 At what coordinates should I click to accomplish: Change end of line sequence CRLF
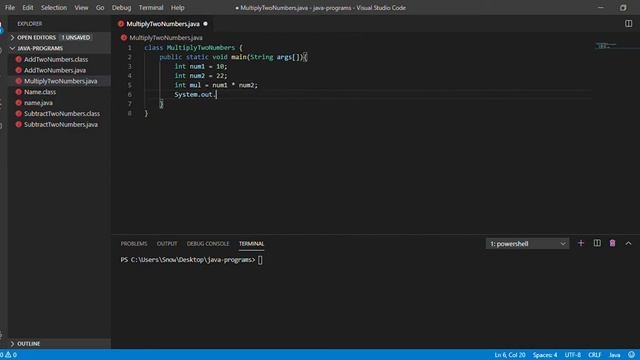coord(594,355)
